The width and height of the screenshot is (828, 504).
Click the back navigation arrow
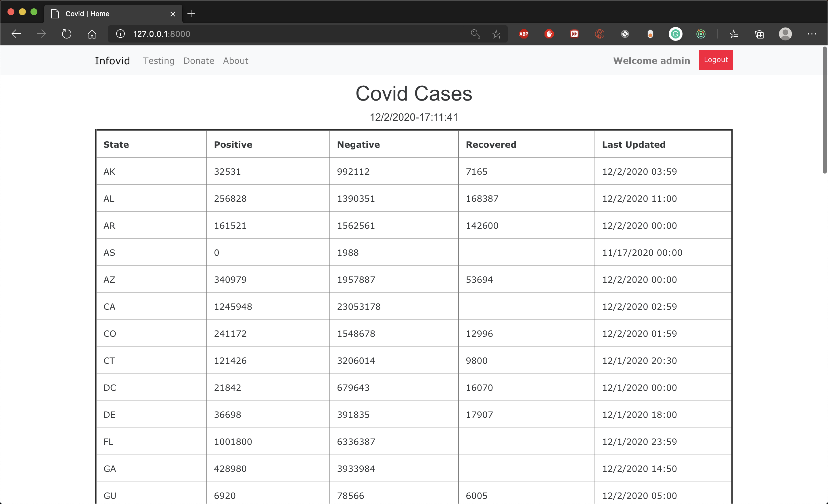16,34
